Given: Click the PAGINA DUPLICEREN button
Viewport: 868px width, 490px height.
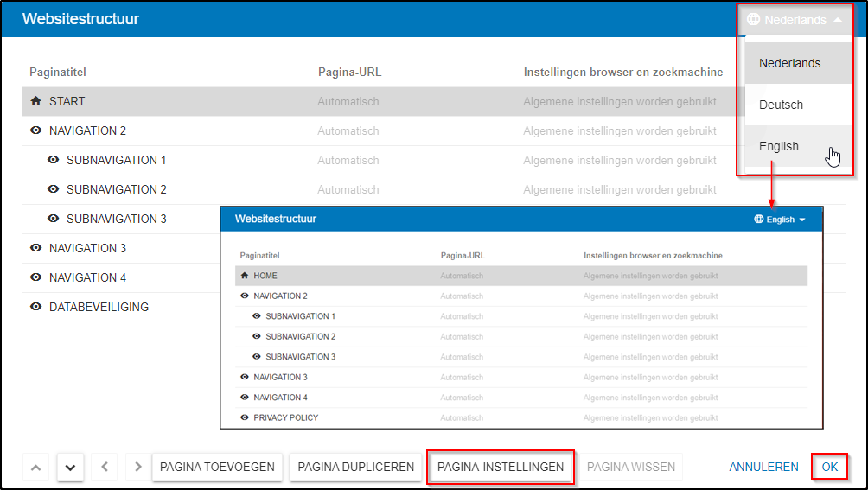Looking at the screenshot, I should pyautogui.click(x=355, y=467).
